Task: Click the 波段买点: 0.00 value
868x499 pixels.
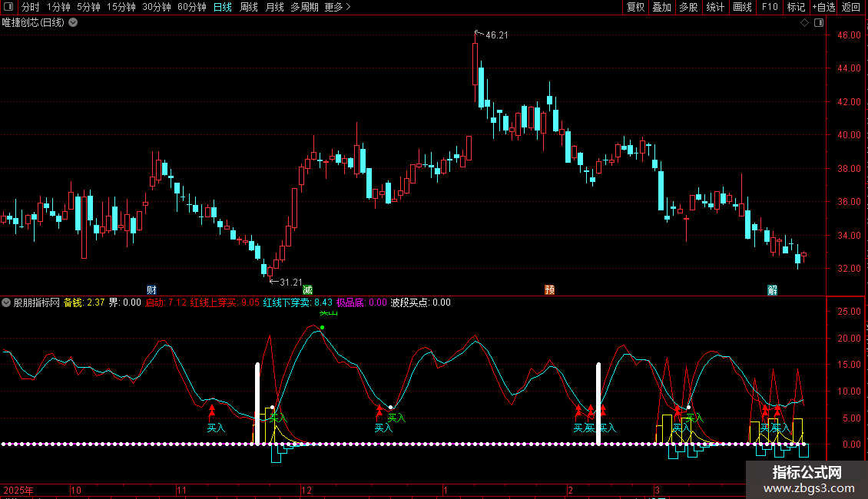Action: (x=421, y=302)
